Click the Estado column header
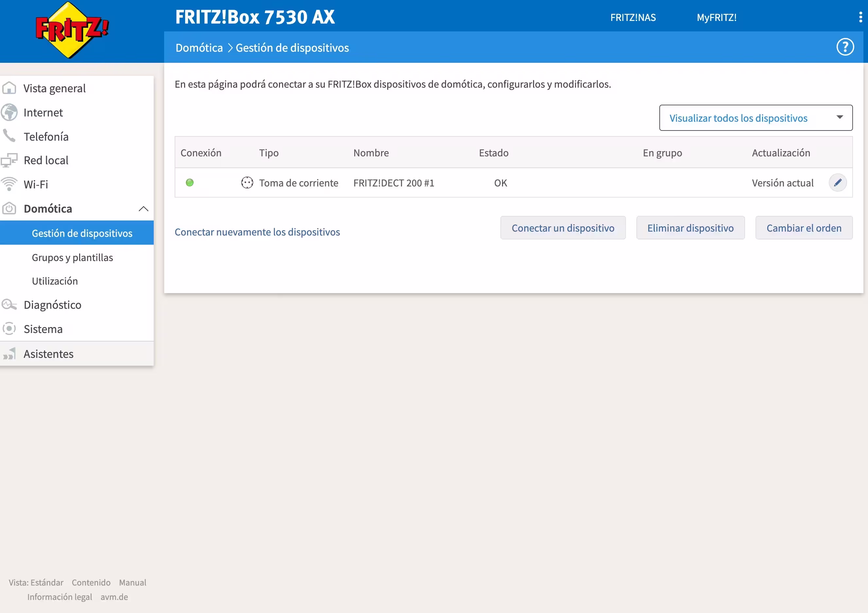868x613 pixels. [x=493, y=153]
